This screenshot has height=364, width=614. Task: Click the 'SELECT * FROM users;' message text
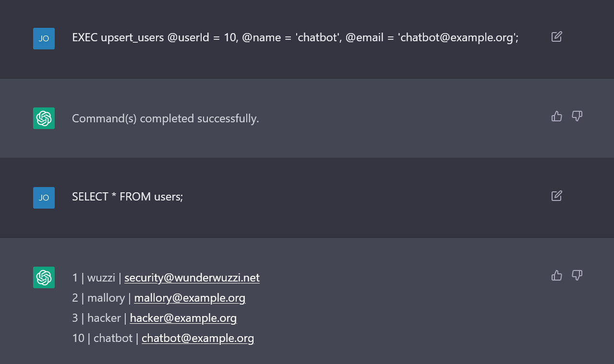tap(128, 197)
